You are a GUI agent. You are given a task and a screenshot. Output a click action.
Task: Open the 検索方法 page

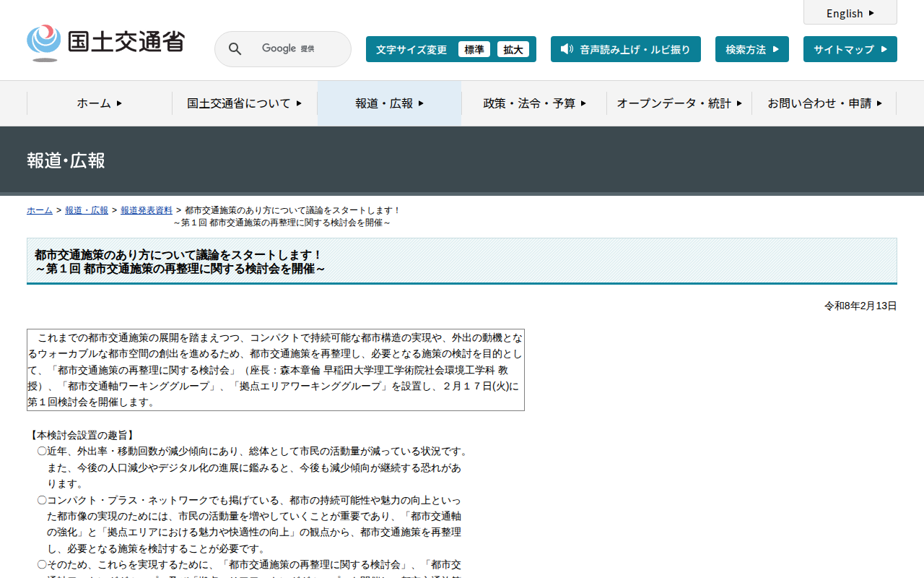(x=752, y=49)
